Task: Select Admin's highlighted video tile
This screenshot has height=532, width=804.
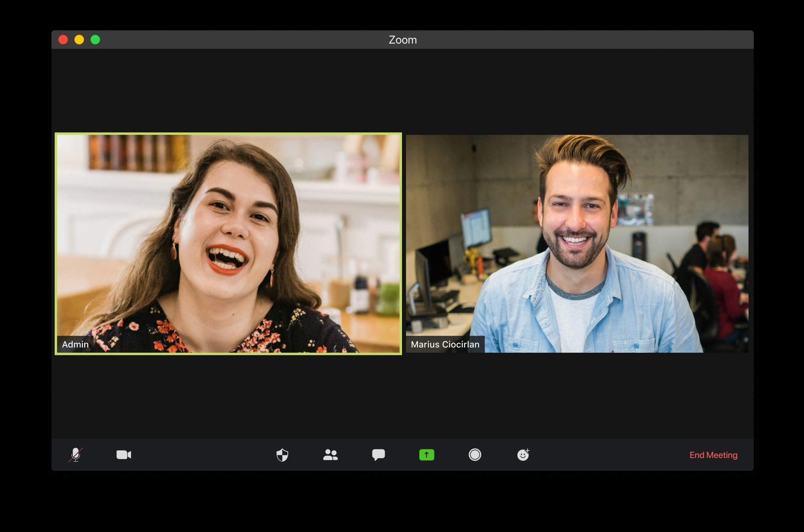Action: point(228,237)
